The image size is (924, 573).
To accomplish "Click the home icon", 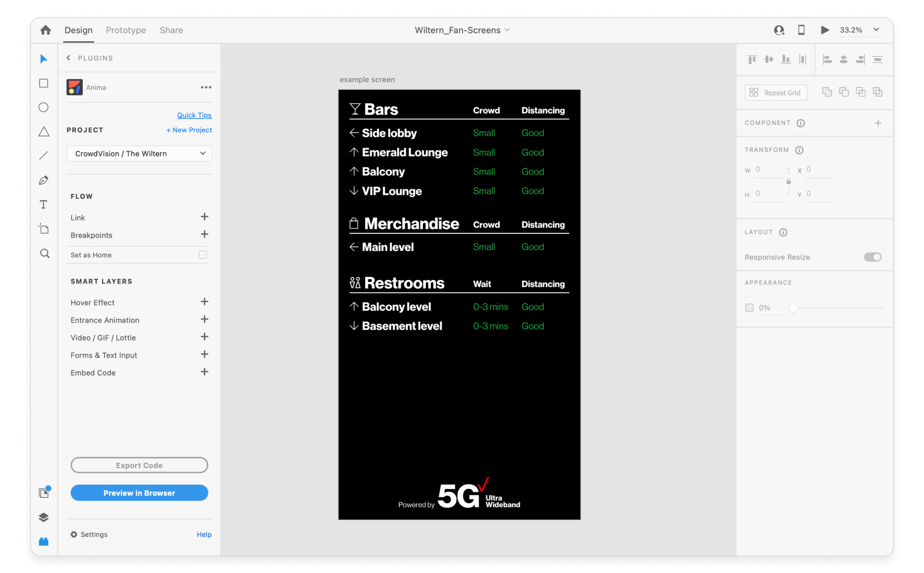I will pos(46,30).
